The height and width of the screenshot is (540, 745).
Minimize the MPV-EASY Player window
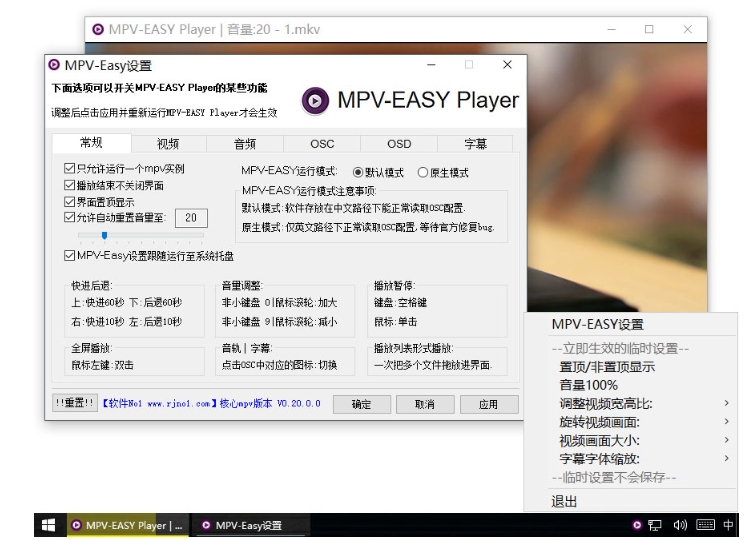(611, 29)
